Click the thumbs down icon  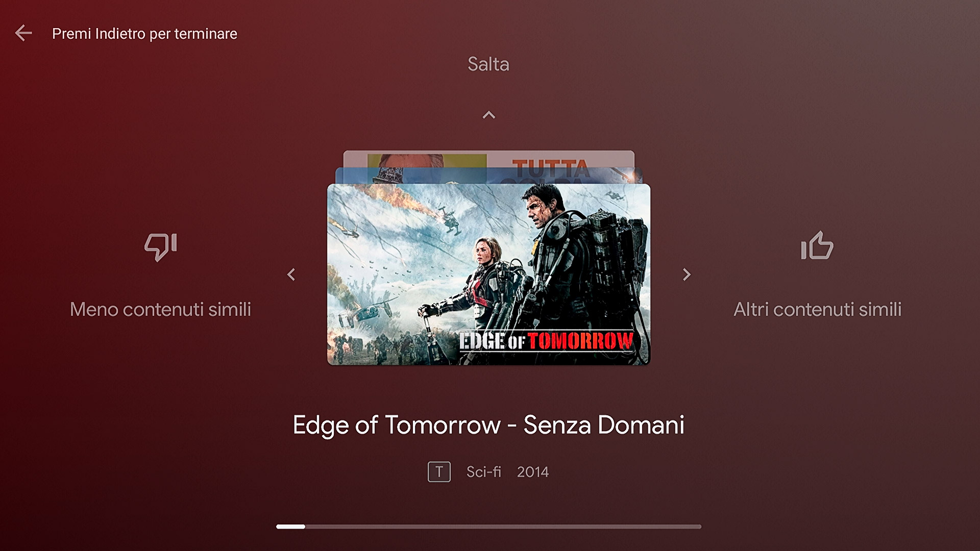160,247
